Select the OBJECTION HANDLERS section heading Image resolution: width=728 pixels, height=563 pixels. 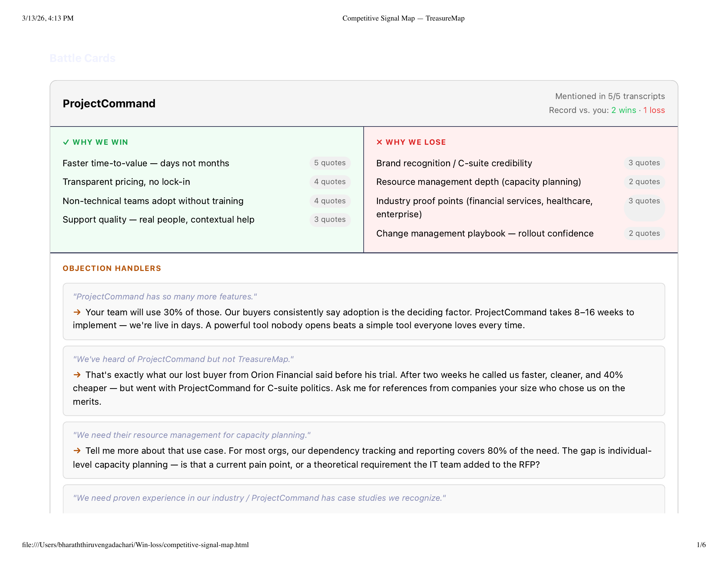pos(112,268)
